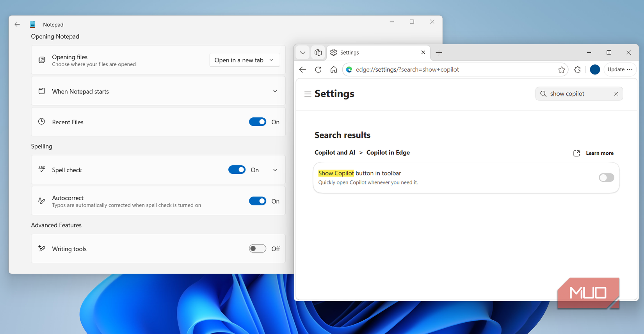The width and height of the screenshot is (644, 334).
Task: Disable the Spell check toggle
Action: [237, 170]
